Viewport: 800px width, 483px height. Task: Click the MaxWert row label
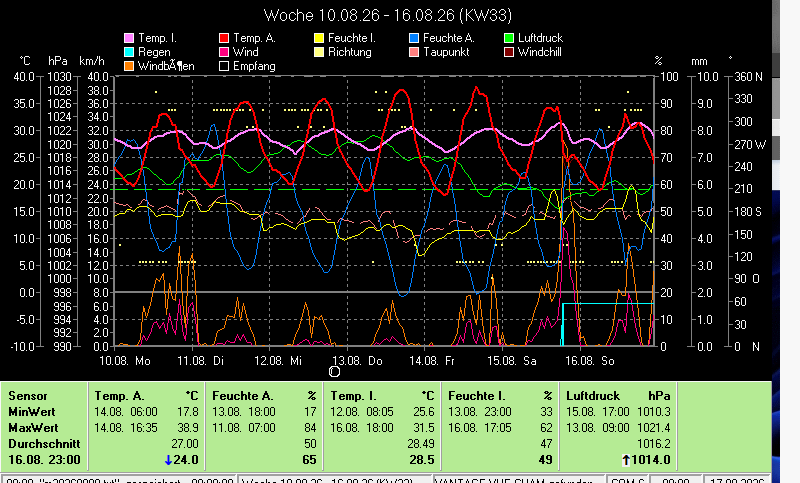(x=33, y=428)
